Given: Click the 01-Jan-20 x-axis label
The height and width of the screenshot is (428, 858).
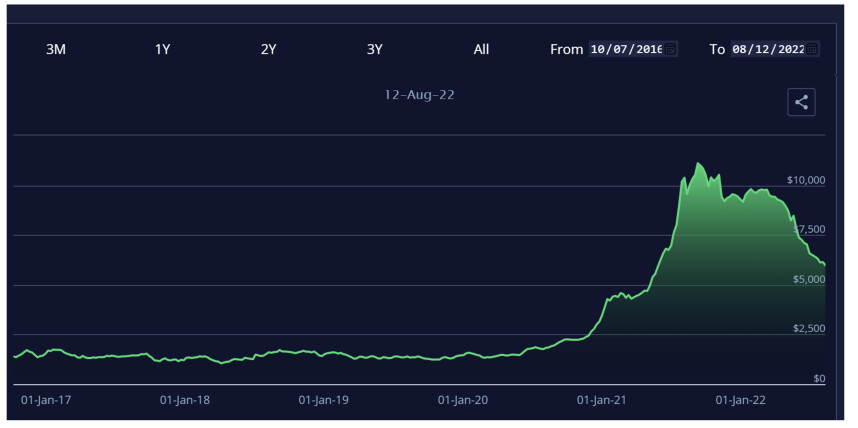Looking at the screenshot, I should 463,400.
